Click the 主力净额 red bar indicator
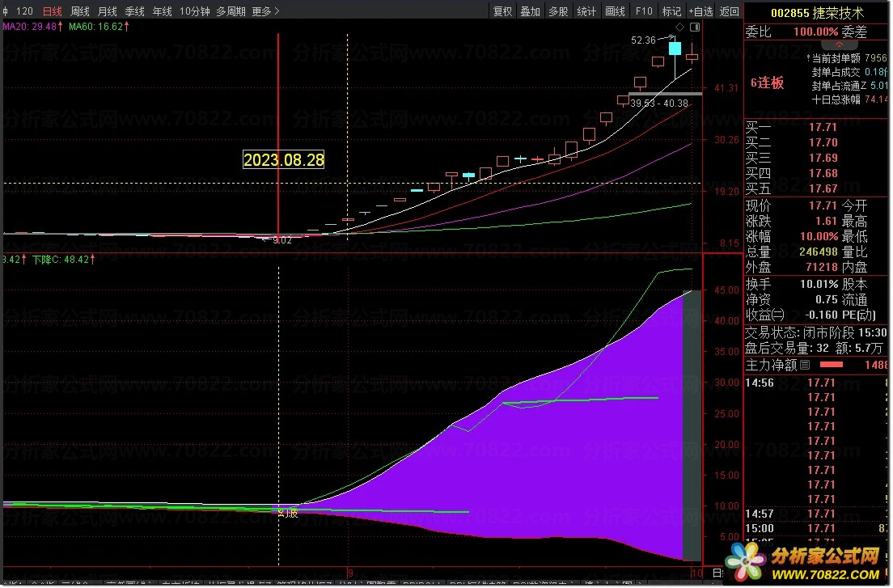The image size is (893, 588). (x=831, y=365)
